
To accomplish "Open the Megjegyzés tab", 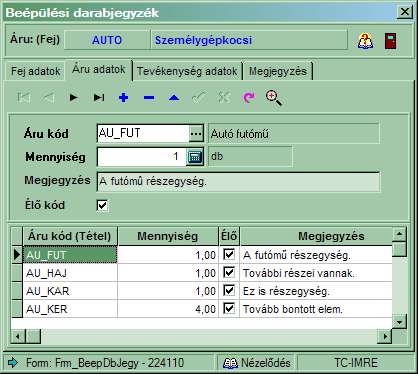I will 278,71.
